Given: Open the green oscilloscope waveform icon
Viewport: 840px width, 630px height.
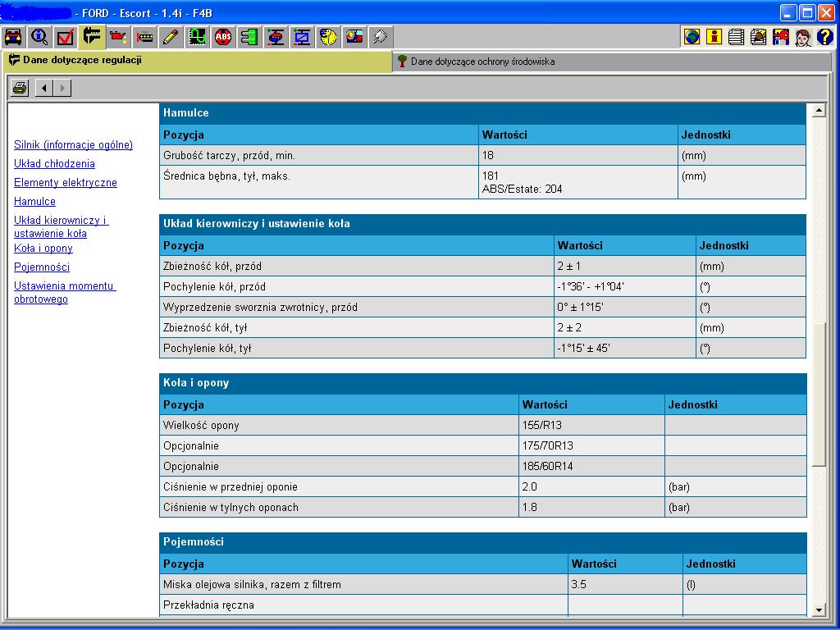Looking at the screenshot, I should pos(197,37).
